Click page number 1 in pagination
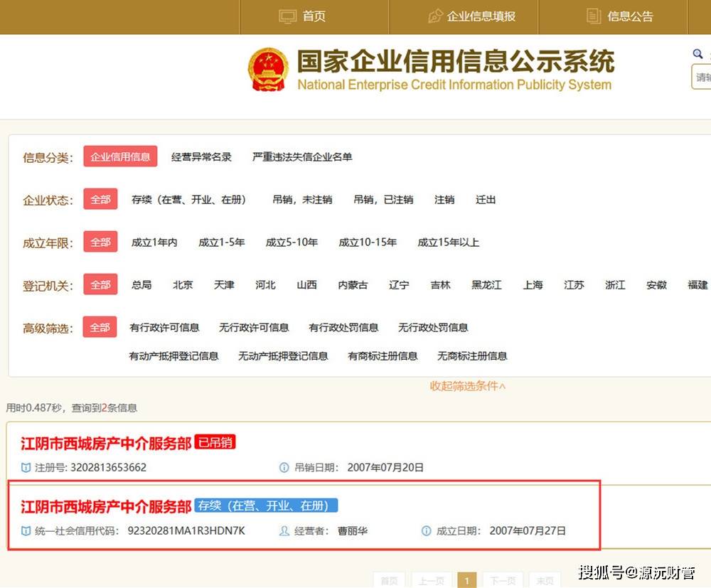Screen dimensions: 711x588 pyautogui.click(x=466, y=580)
